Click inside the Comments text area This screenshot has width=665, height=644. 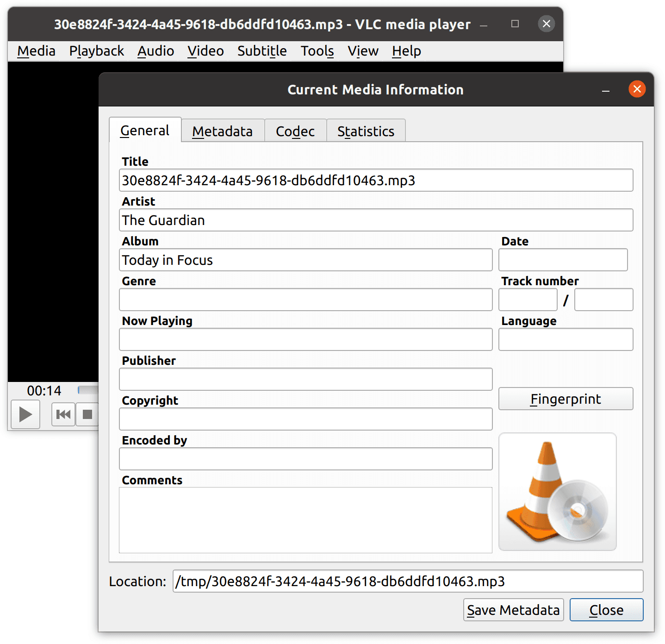tap(305, 520)
